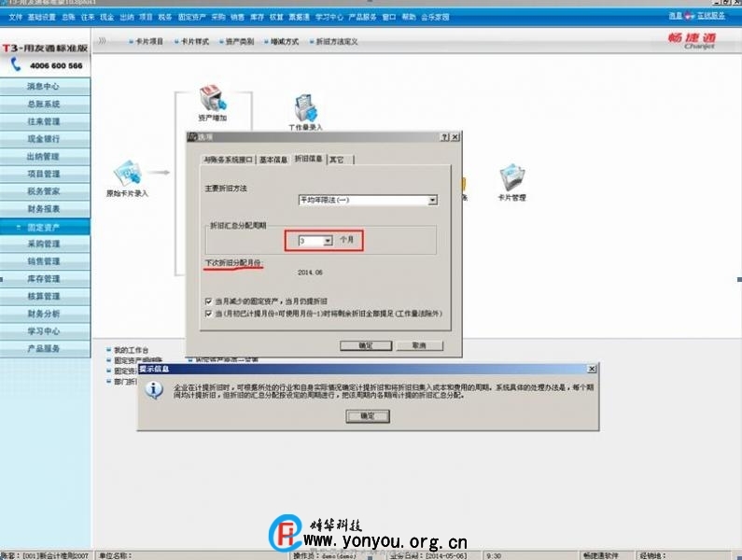This screenshot has width=742, height=560.
Task: Select 项目管理 in the sidebar
Action: click(x=45, y=174)
